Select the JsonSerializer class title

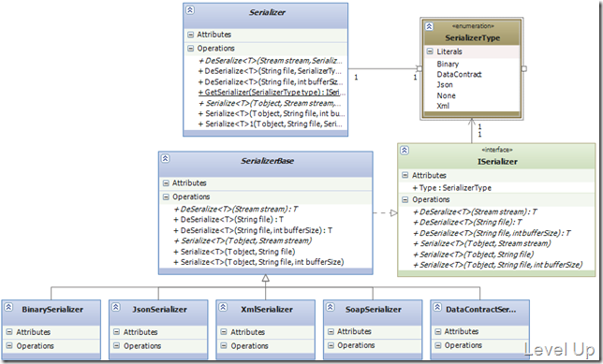[x=159, y=310]
